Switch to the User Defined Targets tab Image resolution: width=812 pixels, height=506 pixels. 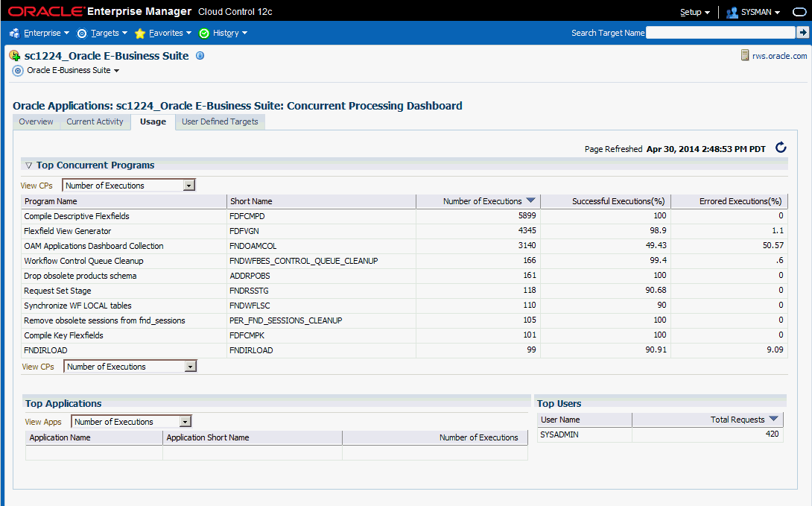tap(220, 121)
